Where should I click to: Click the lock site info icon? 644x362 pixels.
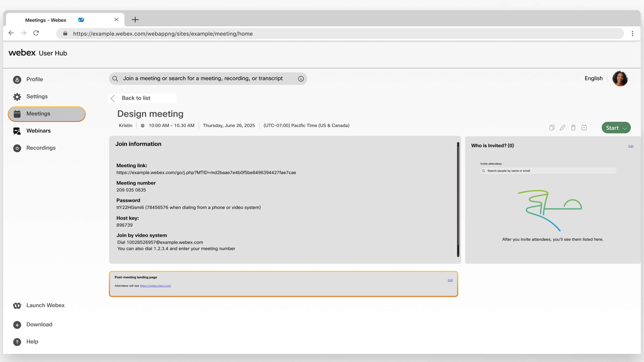click(65, 33)
